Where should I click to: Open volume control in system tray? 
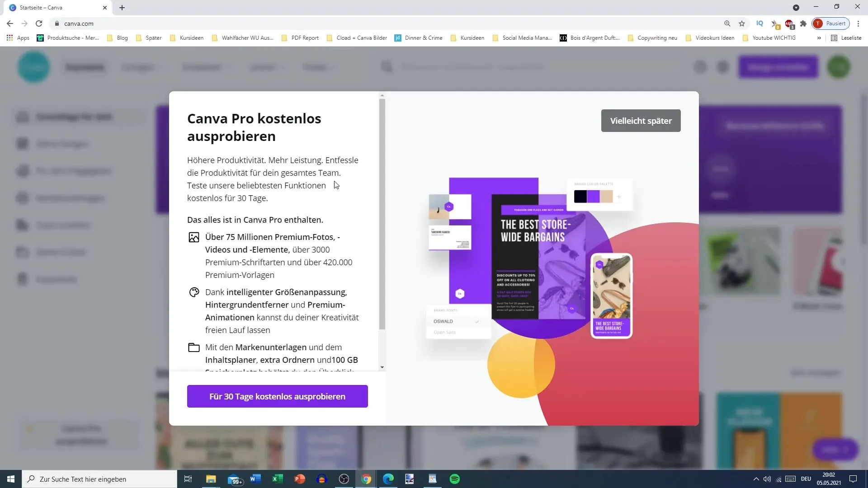click(767, 479)
